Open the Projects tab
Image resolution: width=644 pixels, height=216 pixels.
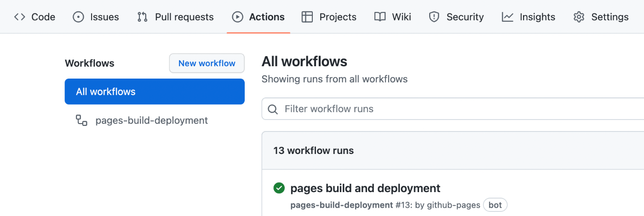[329, 17]
